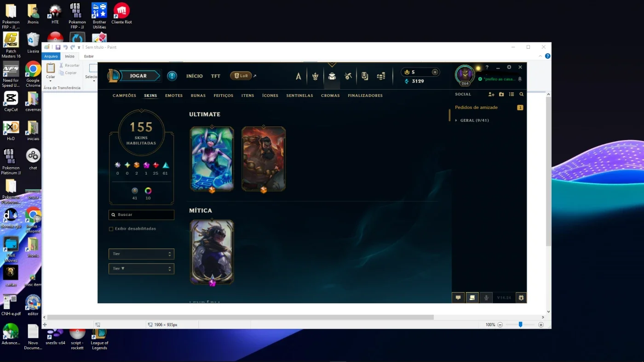Screen dimensions: 644x362
Task: Click the bug report icon
Action: click(x=521, y=298)
